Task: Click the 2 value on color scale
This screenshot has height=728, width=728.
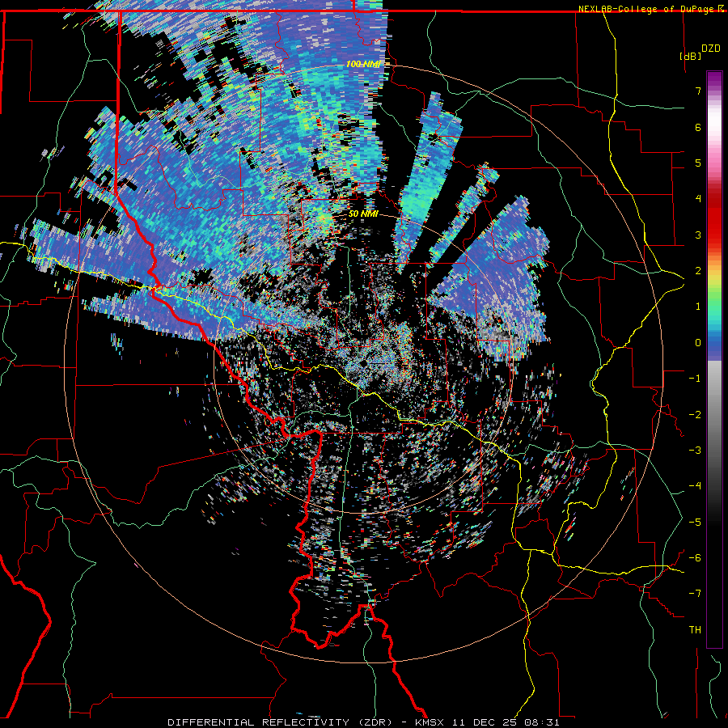Action: point(698,271)
